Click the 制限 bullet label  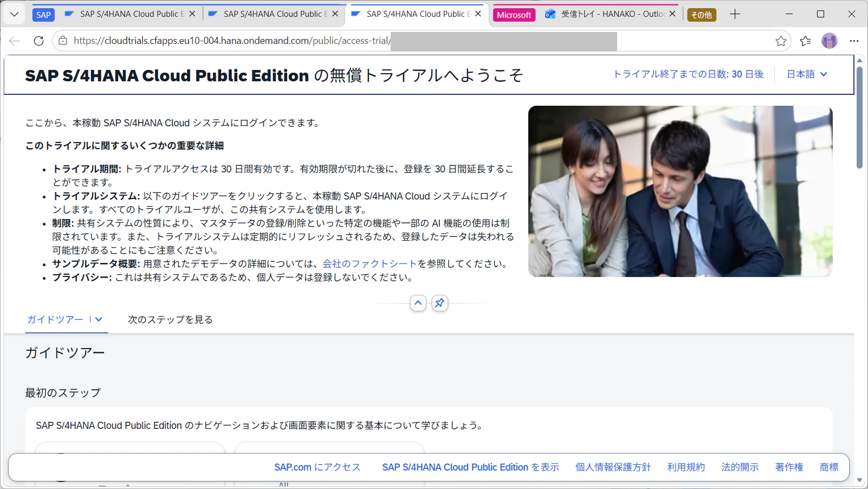[x=63, y=223]
